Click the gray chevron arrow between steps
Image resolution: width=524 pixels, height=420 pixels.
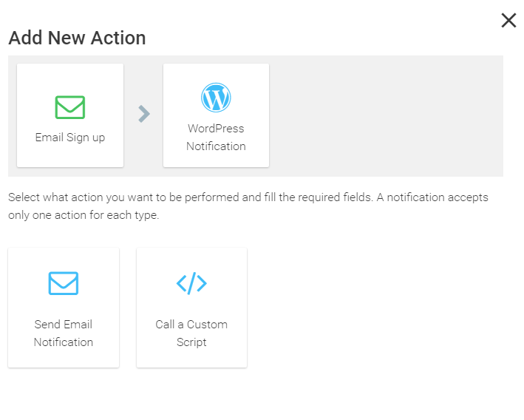tap(144, 114)
